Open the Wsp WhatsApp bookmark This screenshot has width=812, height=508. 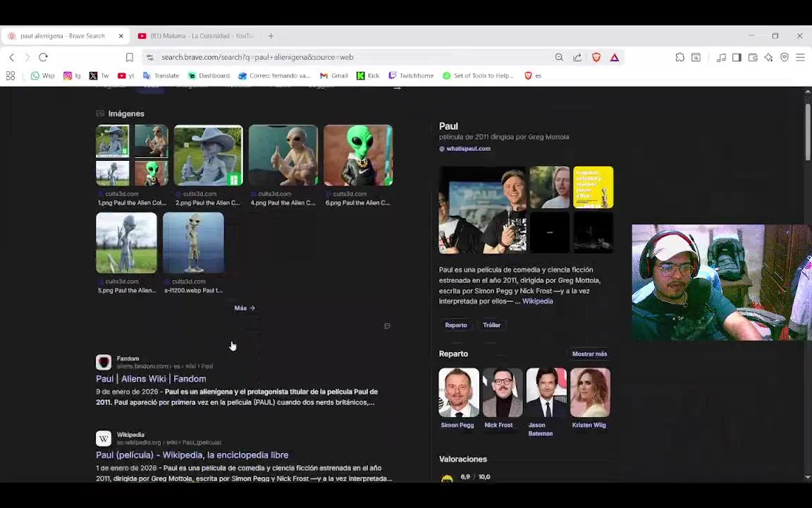(x=42, y=75)
